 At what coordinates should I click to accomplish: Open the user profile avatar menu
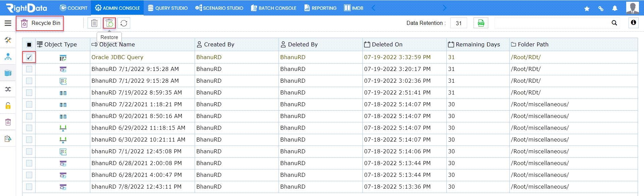[633, 8]
